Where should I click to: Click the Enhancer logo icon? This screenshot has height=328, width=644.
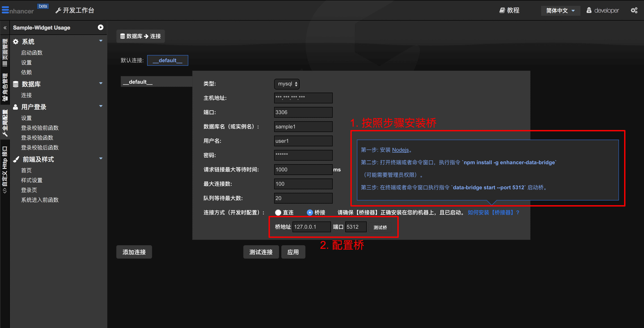click(6, 10)
